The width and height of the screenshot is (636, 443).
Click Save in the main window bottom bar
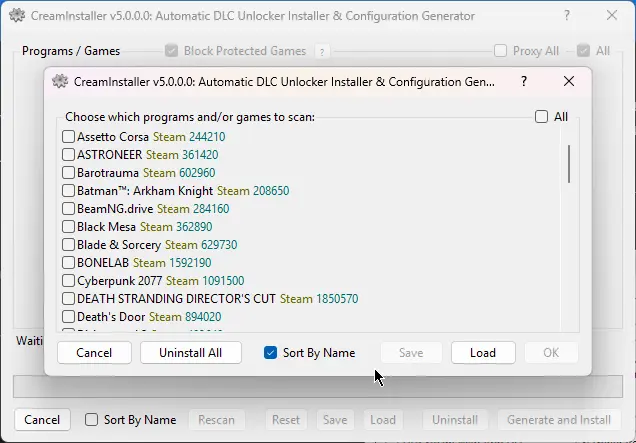[335, 419]
